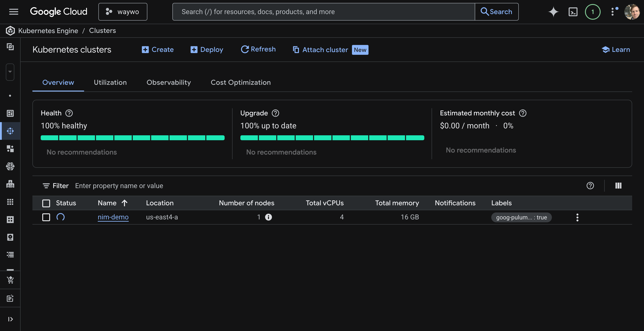Switch to the Utilization tab
Screen dimensions: 644x331
tap(110, 83)
